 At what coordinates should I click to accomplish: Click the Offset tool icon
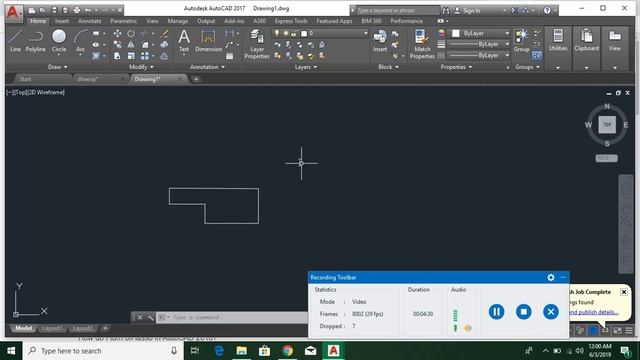coord(164,56)
